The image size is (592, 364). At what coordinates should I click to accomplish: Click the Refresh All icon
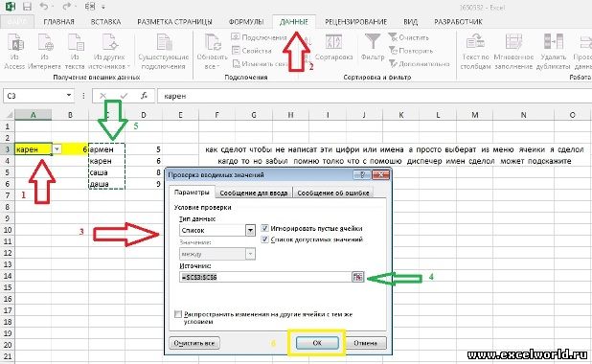coord(213,42)
